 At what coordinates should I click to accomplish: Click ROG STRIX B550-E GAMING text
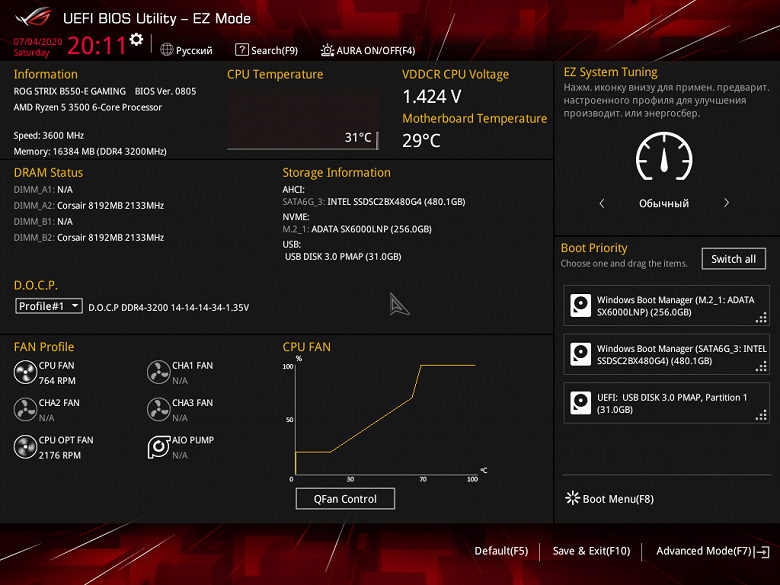coord(70,91)
